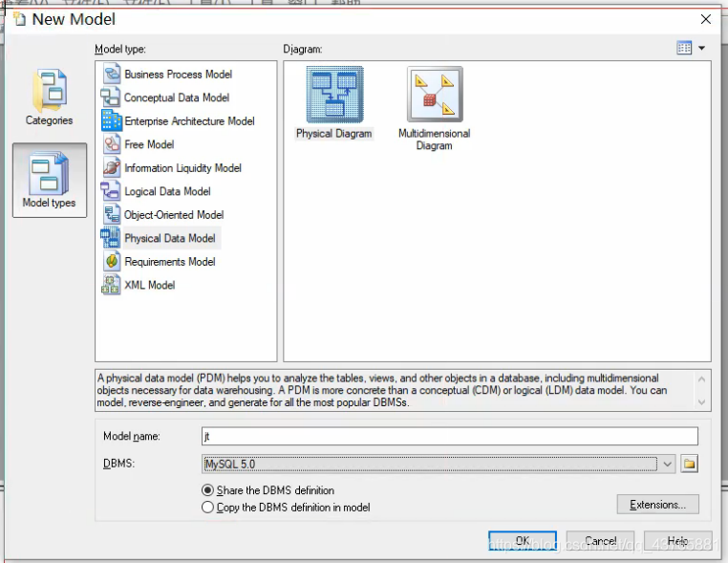Select Enterprise Architecture Model text
This screenshot has width=728, height=563.
point(189,121)
